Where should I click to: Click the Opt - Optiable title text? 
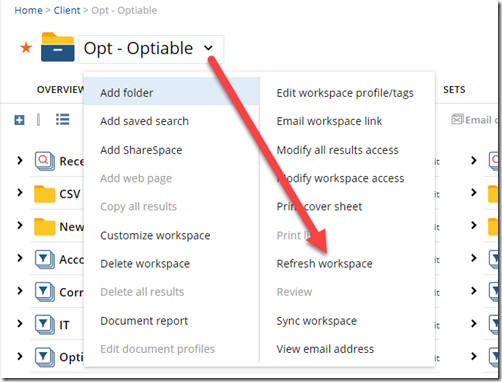point(138,48)
